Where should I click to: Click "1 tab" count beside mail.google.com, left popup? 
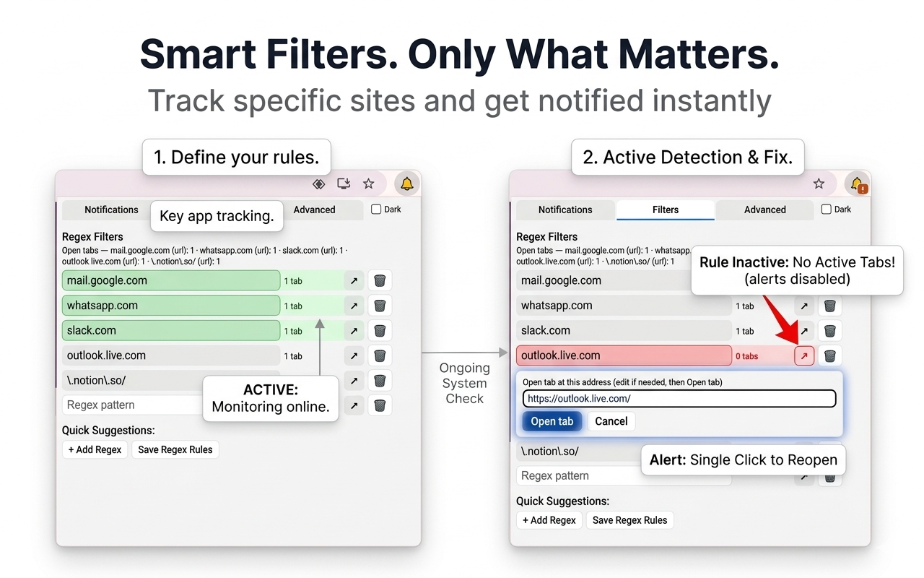[x=293, y=281]
